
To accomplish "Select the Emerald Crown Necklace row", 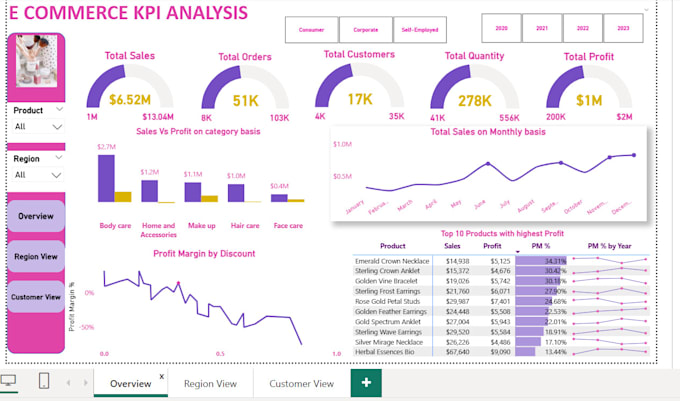I will coord(501,261).
